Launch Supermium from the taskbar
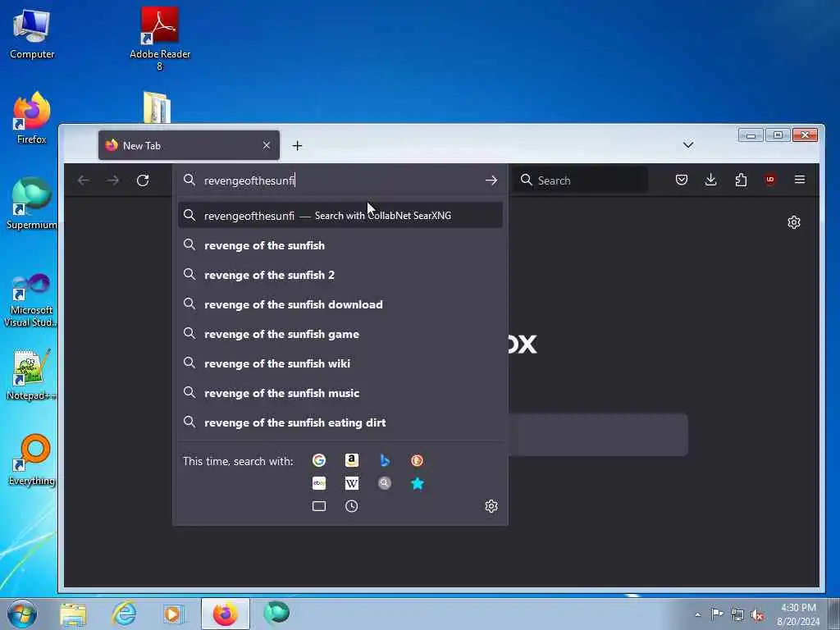 coord(276,613)
